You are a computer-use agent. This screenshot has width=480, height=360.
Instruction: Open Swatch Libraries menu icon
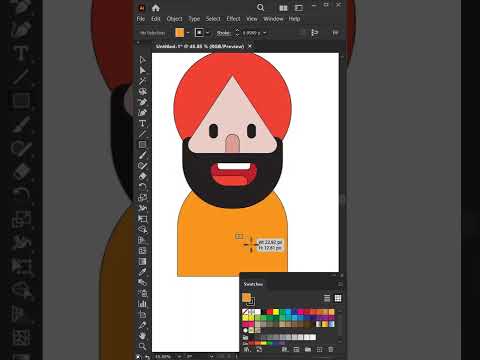pyautogui.click(x=247, y=349)
